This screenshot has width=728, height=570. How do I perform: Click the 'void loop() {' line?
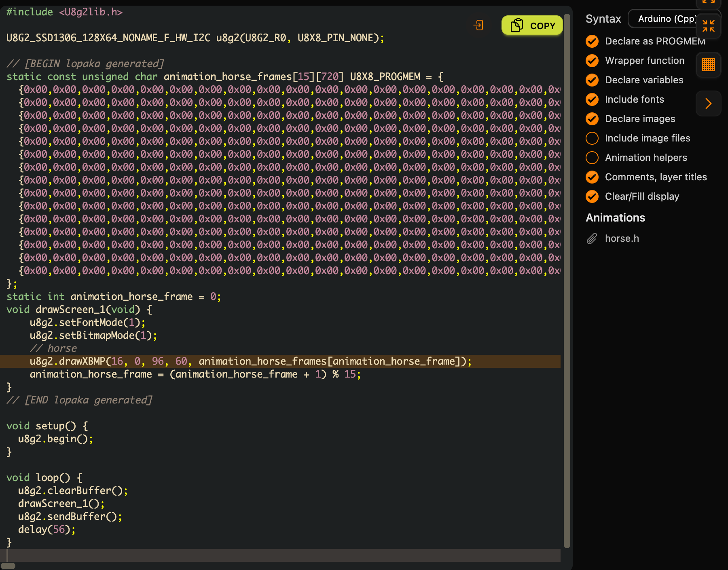(44, 478)
